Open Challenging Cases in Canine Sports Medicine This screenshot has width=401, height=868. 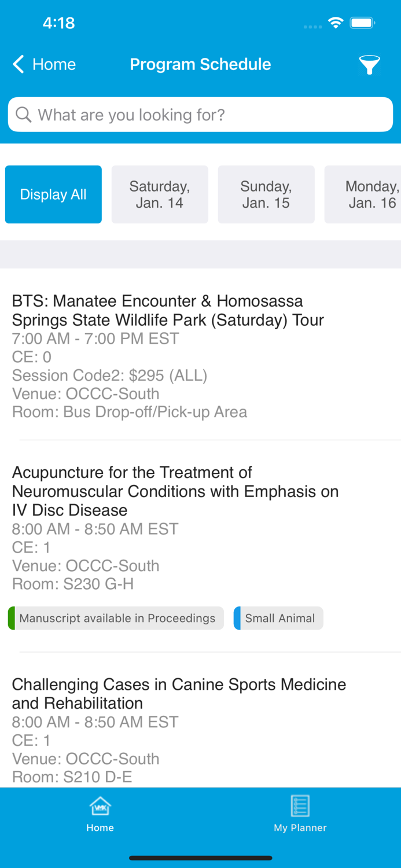pyautogui.click(x=179, y=693)
